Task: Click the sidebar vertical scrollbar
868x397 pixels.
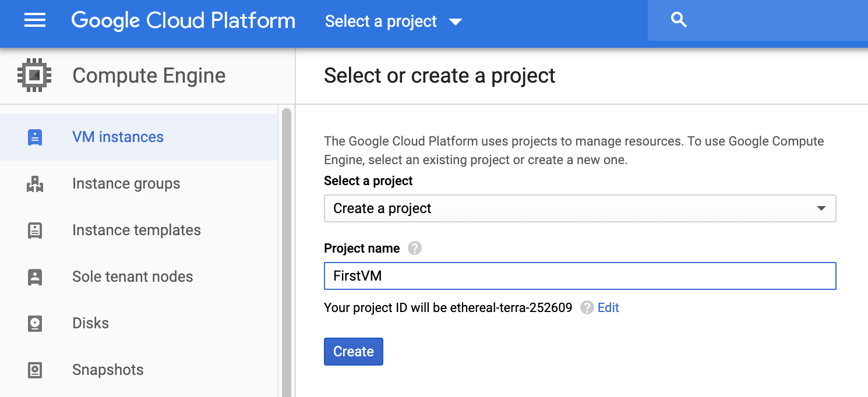Action: (x=286, y=250)
